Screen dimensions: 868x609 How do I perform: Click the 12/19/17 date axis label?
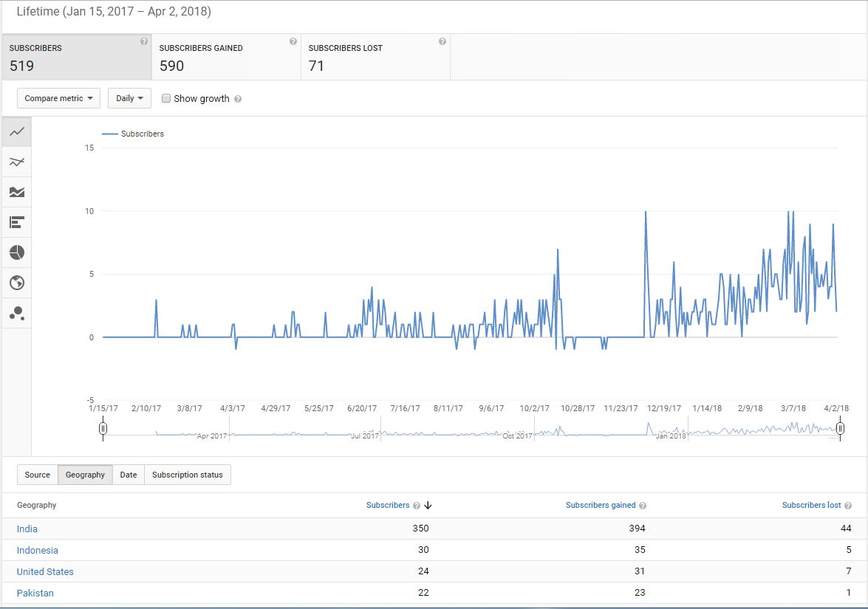click(x=663, y=408)
